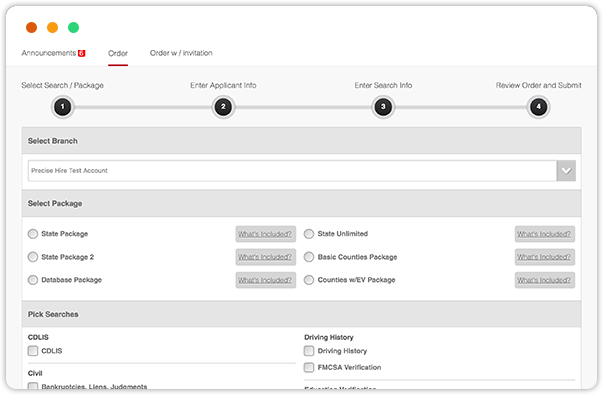Check the CDLIS checkbox
This screenshot has height=395, width=603.
[33, 351]
